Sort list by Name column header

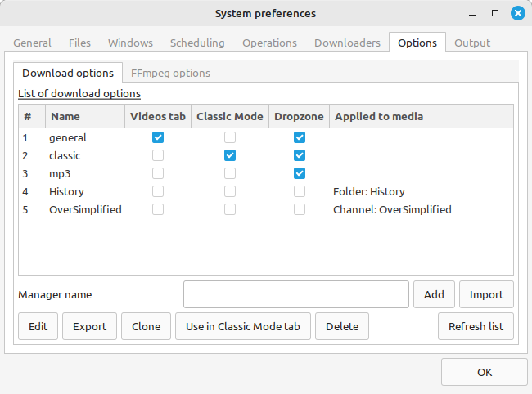[85, 116]
